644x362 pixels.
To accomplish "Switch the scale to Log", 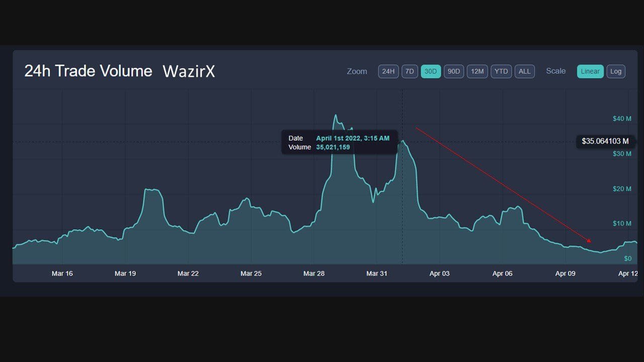I will [x=616, y=71].
